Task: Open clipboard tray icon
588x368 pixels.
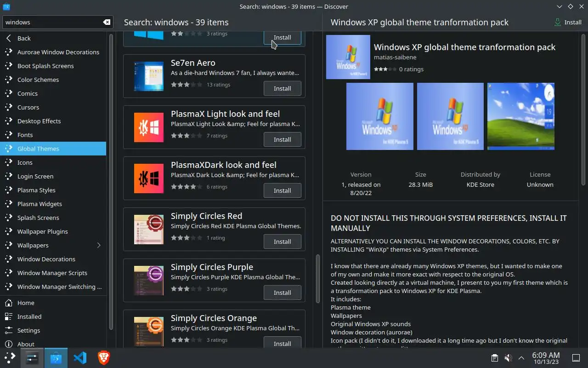Action: [495, 358]
